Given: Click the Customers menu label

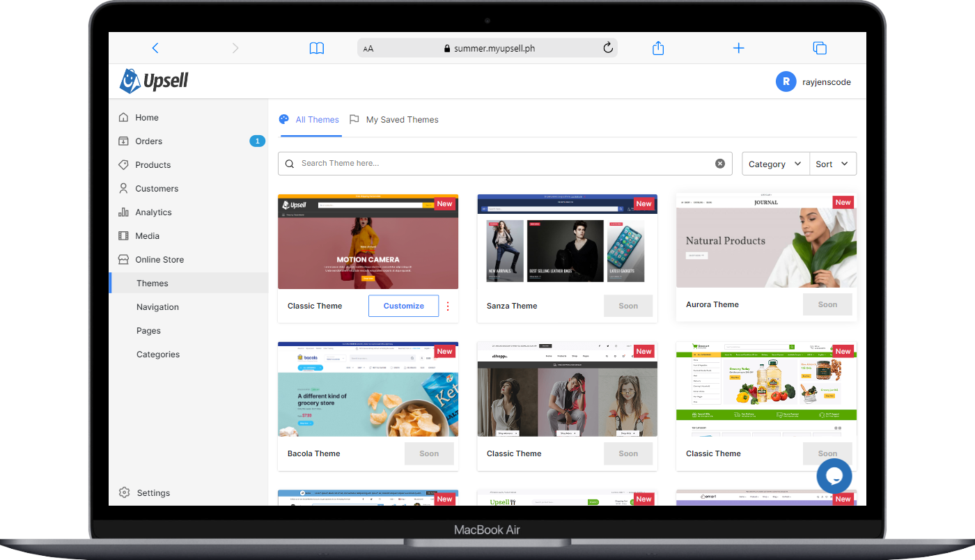Looking at the screenshot, I should click(157, 188).
